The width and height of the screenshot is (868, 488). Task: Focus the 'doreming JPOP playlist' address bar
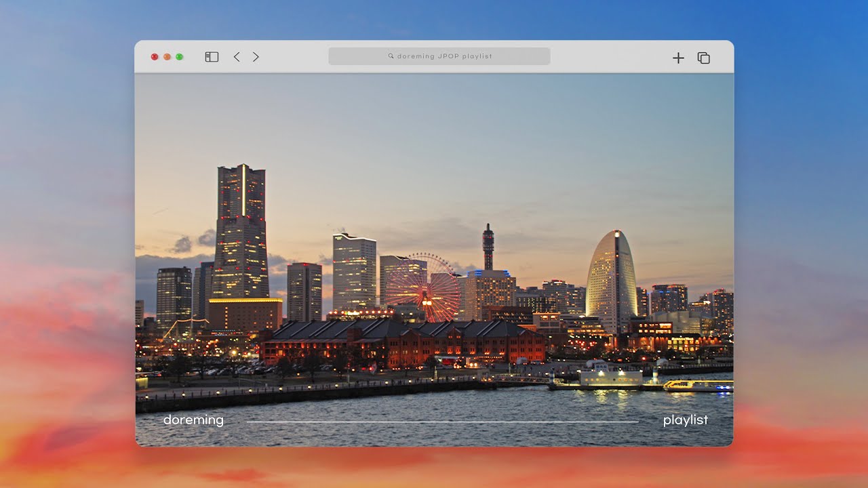[439, 56]
